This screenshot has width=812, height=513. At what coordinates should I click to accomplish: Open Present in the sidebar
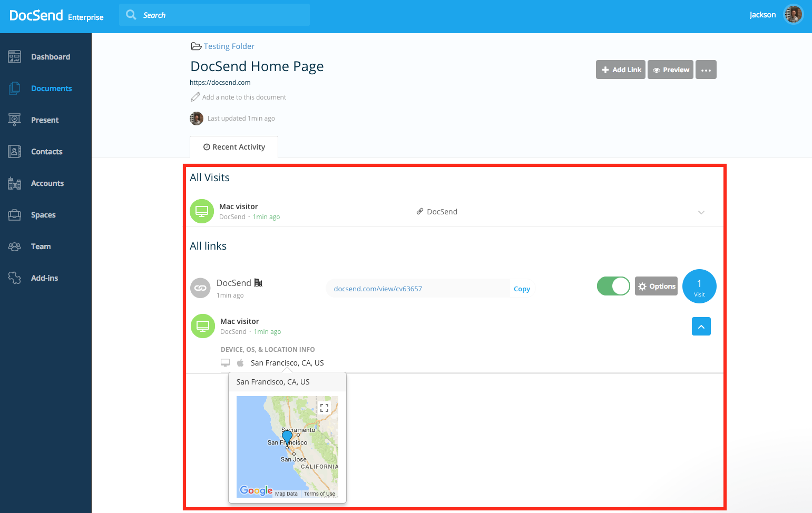(x=45, y=120)
